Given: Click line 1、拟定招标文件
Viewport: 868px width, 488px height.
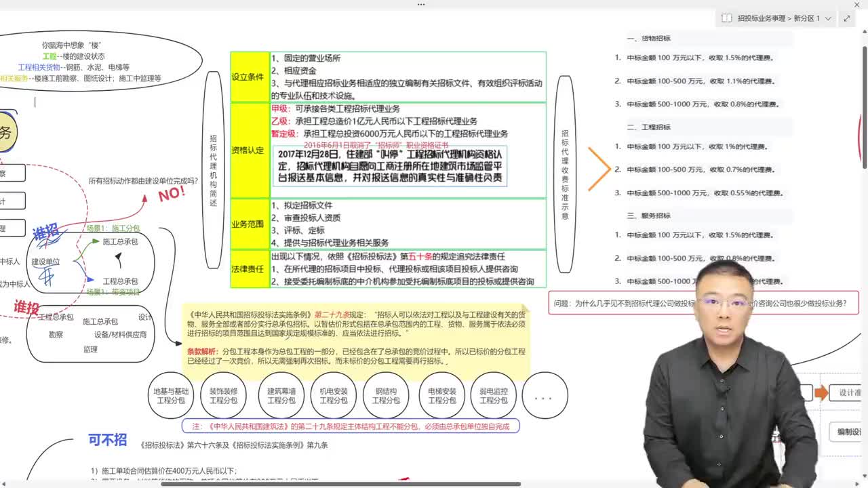Looking at the screenshot, I should coord(302,205).
